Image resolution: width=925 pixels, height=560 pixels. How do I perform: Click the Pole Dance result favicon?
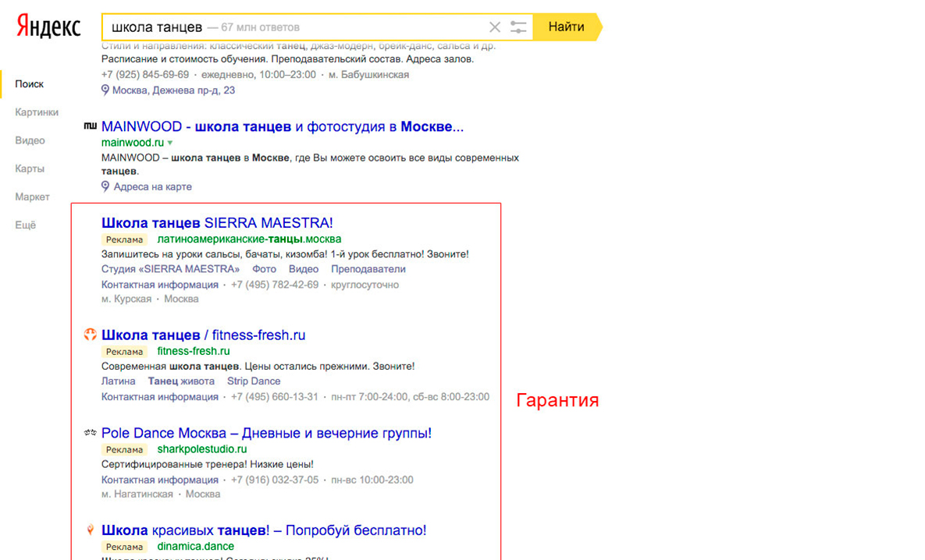coord(91,433)
